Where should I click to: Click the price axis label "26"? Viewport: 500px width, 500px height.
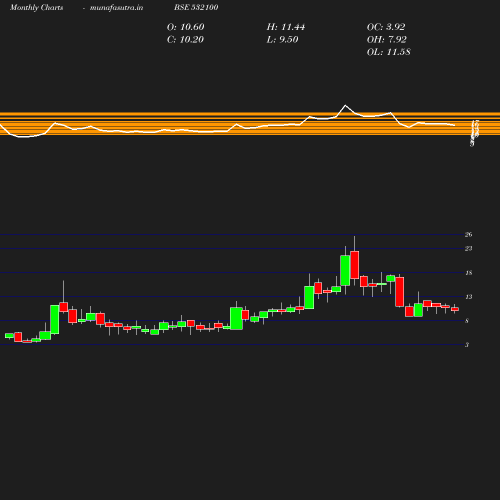tap(468, 235)
